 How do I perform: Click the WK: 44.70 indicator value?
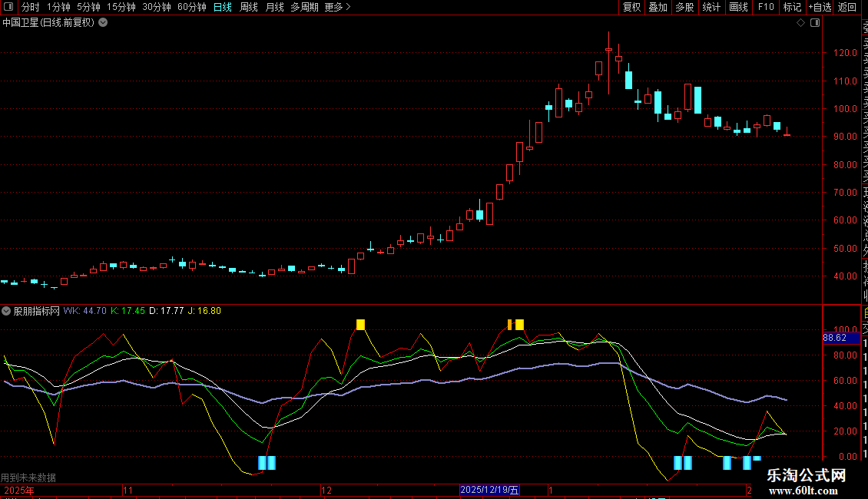point(84,311)
